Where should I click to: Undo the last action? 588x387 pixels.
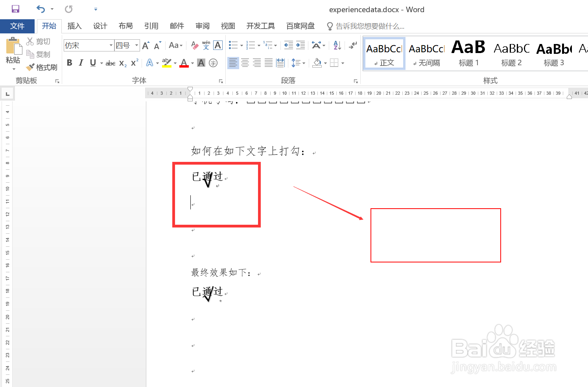41,9
